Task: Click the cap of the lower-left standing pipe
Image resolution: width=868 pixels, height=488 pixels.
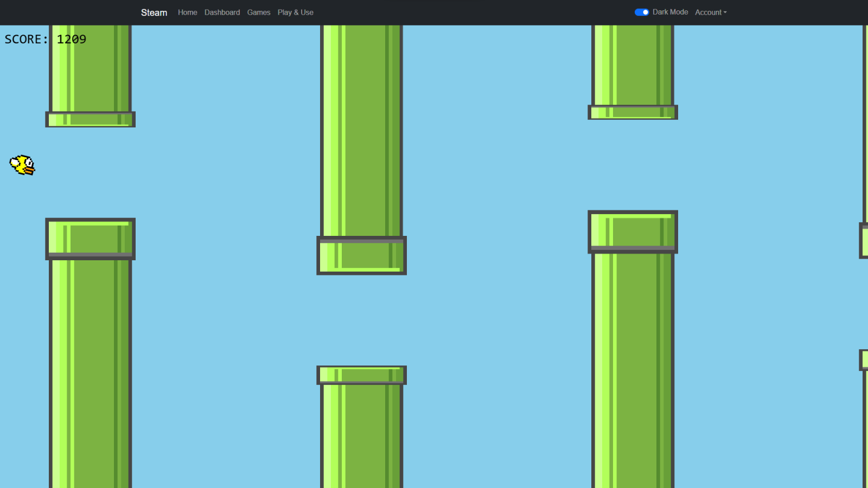Action: coord(90,239)
